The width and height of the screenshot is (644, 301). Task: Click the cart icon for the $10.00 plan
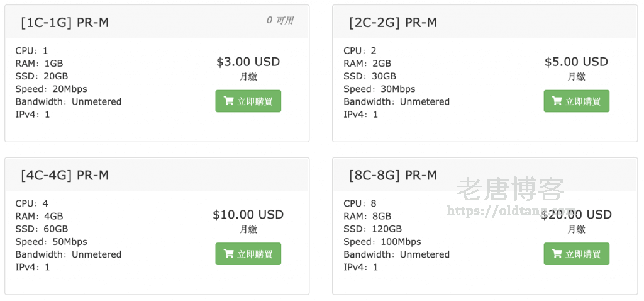(228, 253)
